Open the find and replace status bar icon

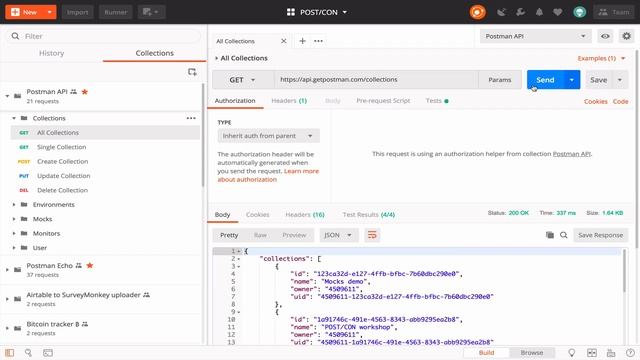[28, 353]
